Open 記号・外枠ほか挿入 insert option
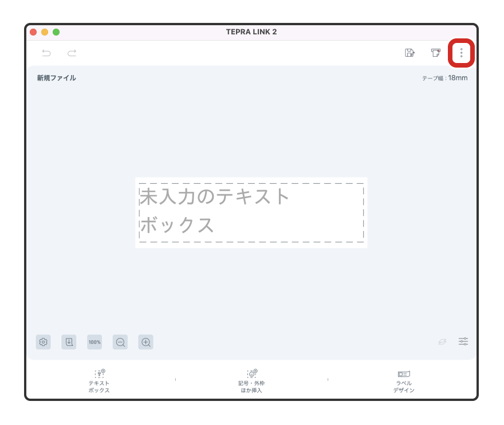 coord(251,381)
